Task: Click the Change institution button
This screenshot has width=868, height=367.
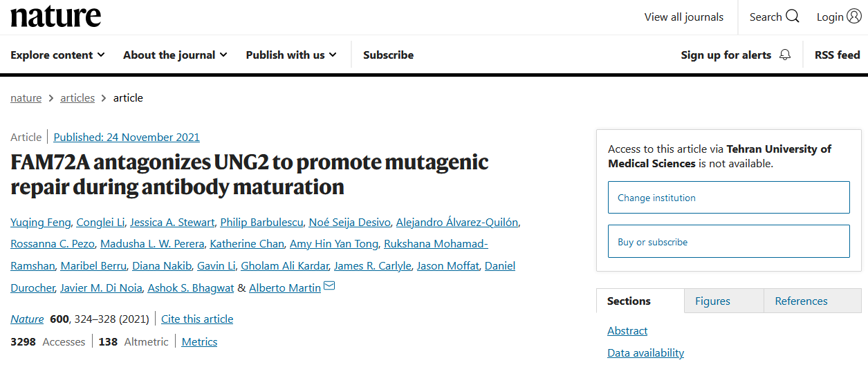Action: (x=728, y=198)
